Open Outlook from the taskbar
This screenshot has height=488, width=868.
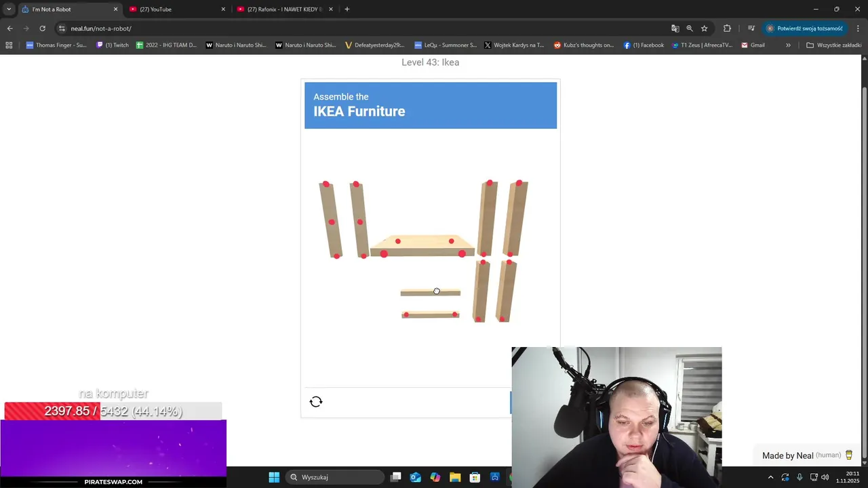point(416,477)
